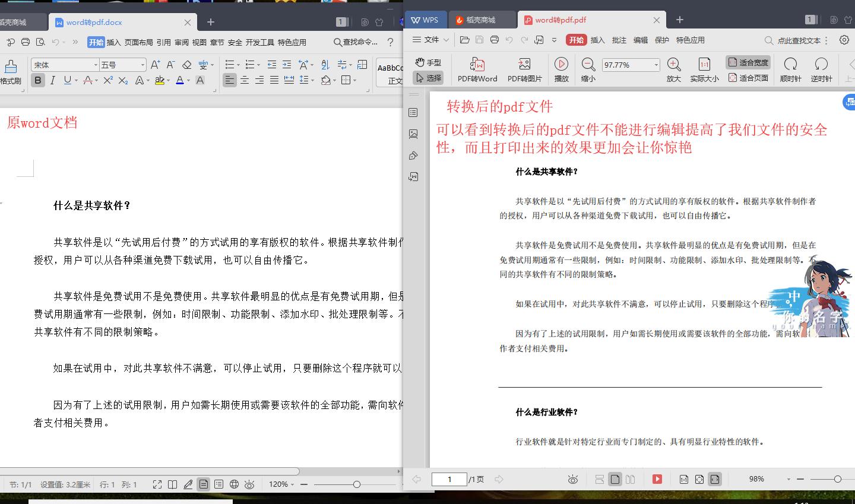The image size is (855, 504).
Task: Start 播放 slideshow mode for the PDF
Action: click(x=560, y=69)
